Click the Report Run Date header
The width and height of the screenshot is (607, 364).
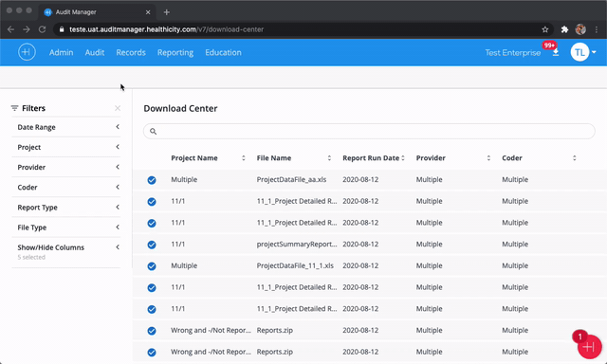(x=371, y=157)
